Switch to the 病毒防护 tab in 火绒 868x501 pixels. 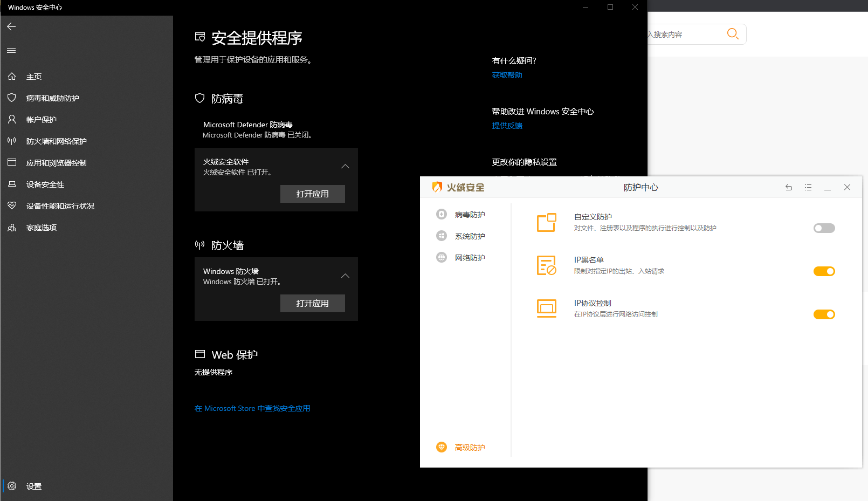pos(470,215)
